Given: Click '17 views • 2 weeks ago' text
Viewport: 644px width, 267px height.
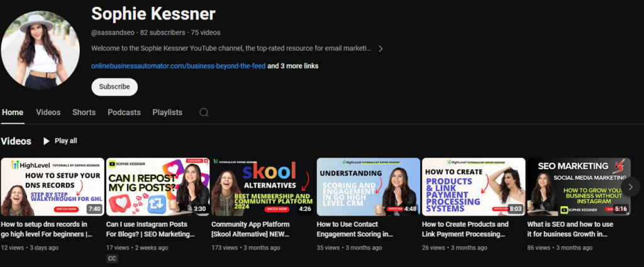Looking at the screenshot, I should coord(137,248).
